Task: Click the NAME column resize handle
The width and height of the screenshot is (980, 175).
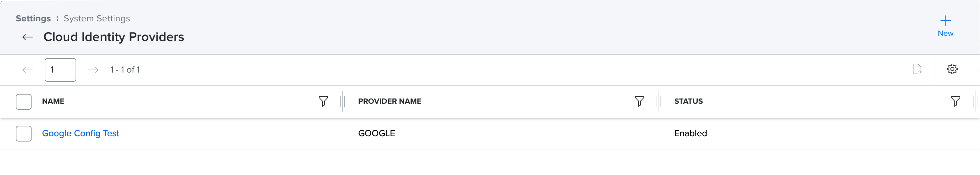Action: click(x=343, y=101)
